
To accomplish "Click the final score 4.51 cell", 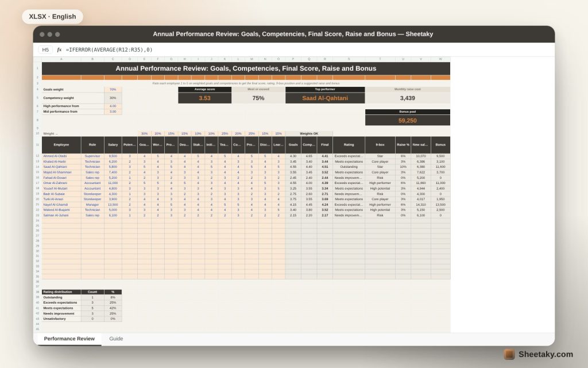I will coord(325,167).
